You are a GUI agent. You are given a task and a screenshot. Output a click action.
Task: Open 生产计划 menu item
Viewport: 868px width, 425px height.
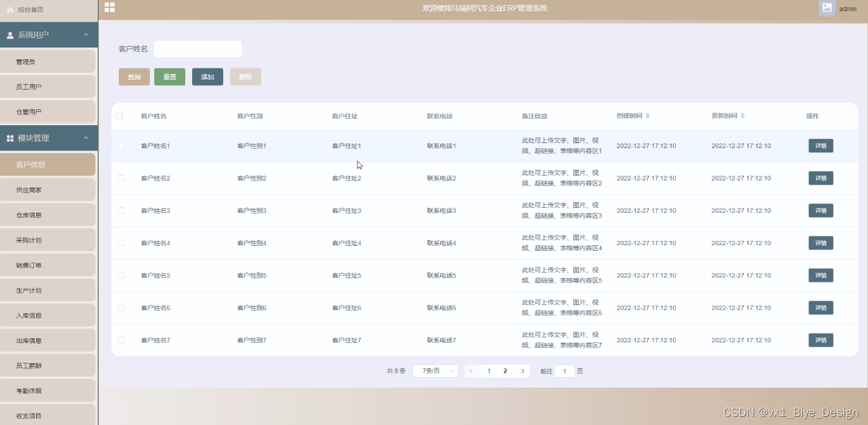coord(48,290)
